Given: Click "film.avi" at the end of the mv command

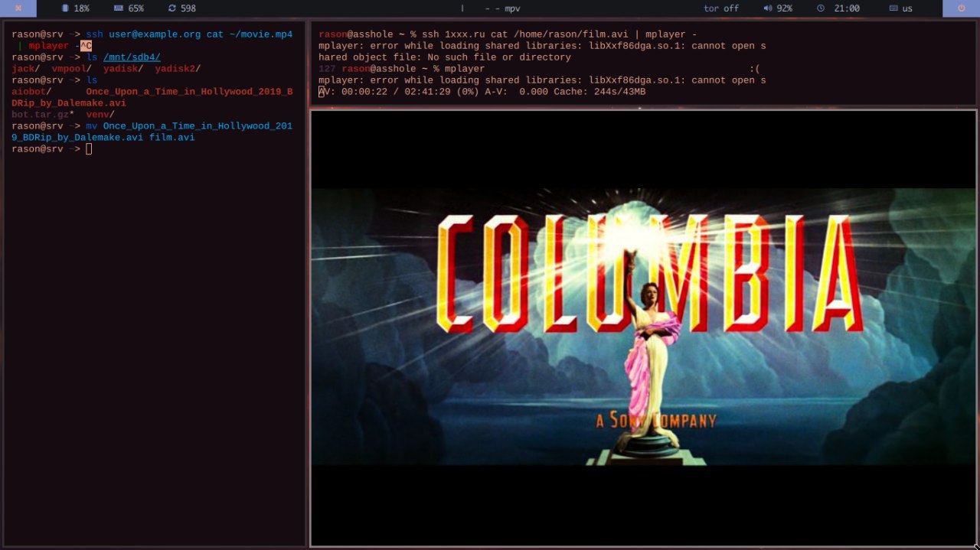Looking at the screenshot, I should point(172,138).
